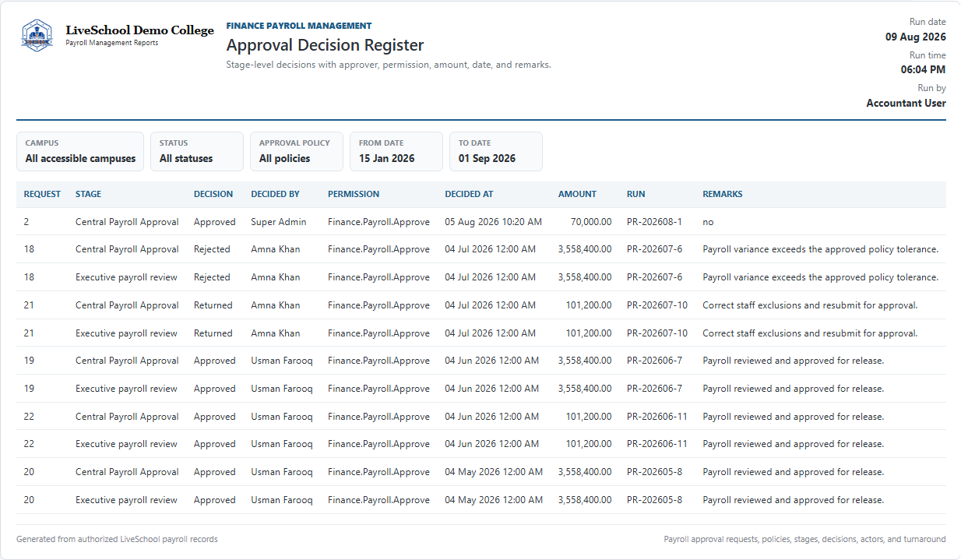Click Approved in request 22 Central Payroll Approval row
961x560 pixels.
(x=215, y=417)
